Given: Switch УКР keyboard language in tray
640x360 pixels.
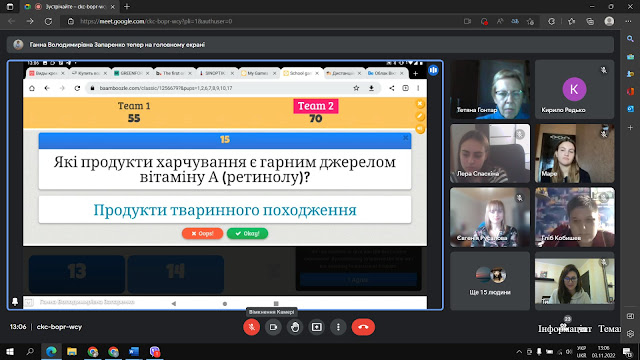Looking at the screenshot, I should 581,351.
